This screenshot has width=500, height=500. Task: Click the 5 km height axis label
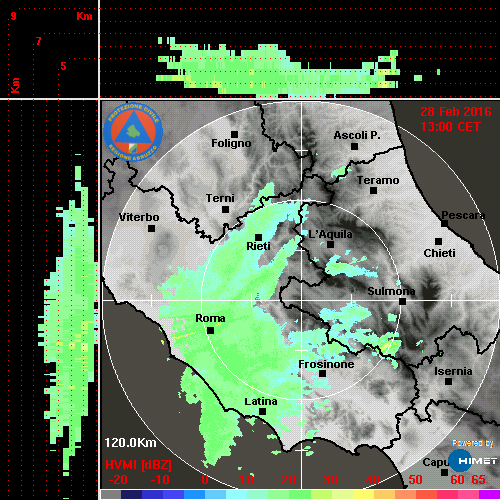tap(63, 66)
